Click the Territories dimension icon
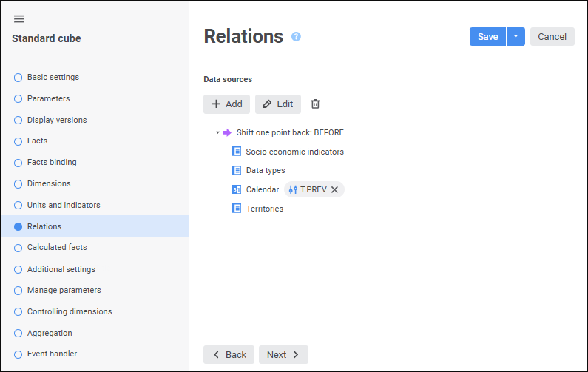 click(237, 209)
